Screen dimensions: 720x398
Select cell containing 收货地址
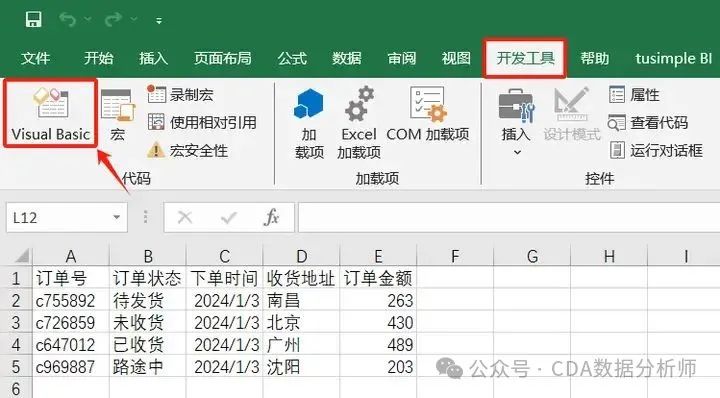[301, 278]
